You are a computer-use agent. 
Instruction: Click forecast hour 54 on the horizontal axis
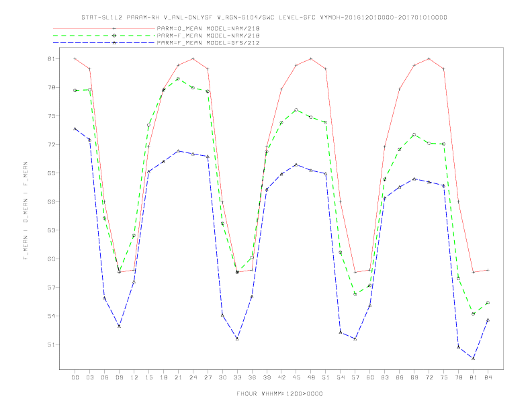[x=341, y=377]
